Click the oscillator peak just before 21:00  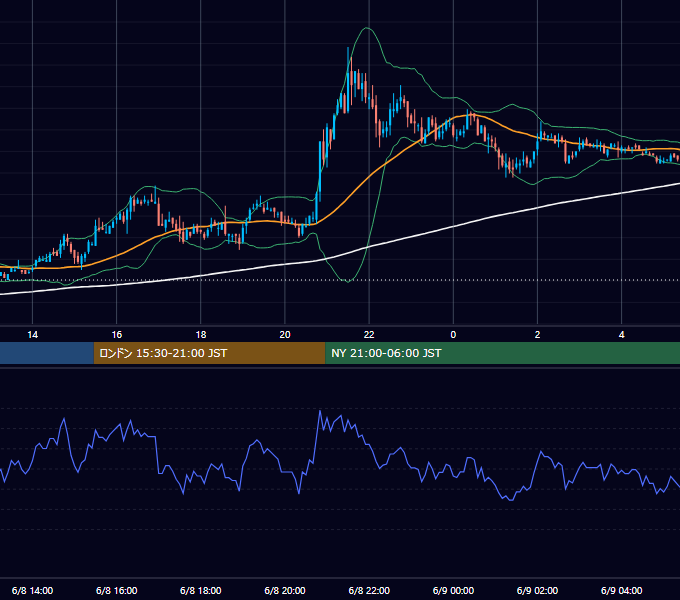pos(320,411)
